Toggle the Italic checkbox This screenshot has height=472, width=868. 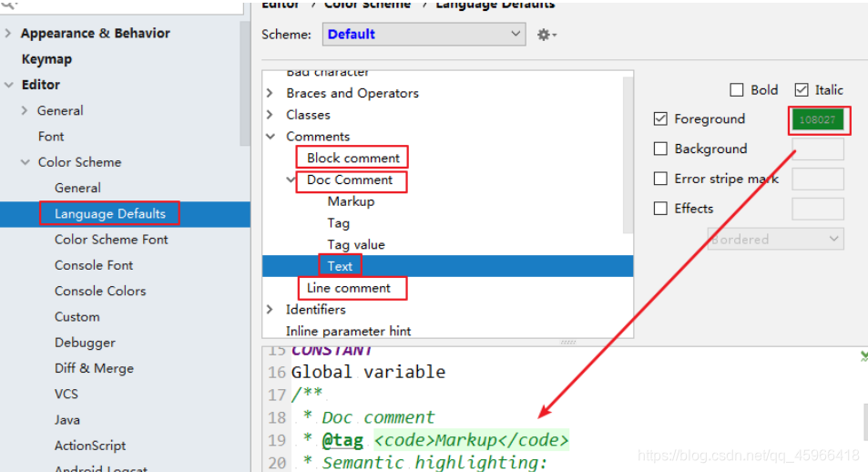click(x=801, y=89)
